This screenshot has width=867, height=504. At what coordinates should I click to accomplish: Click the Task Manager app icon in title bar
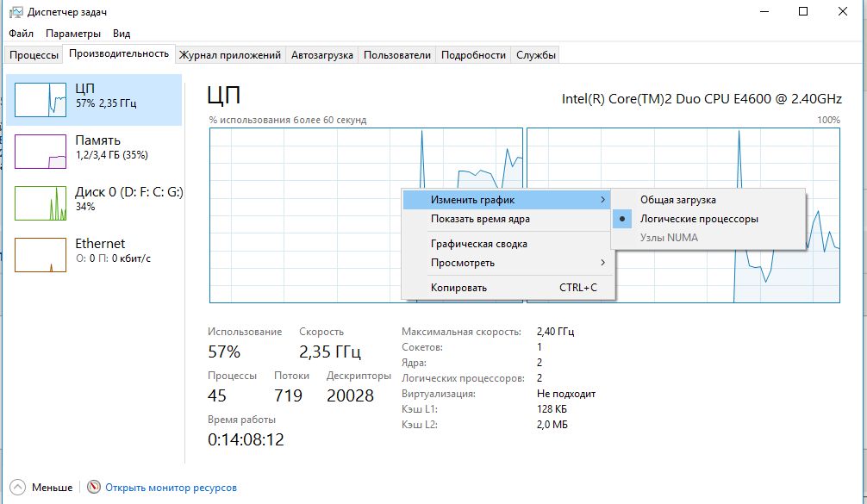pyautogui.click(x=15, y=12)
